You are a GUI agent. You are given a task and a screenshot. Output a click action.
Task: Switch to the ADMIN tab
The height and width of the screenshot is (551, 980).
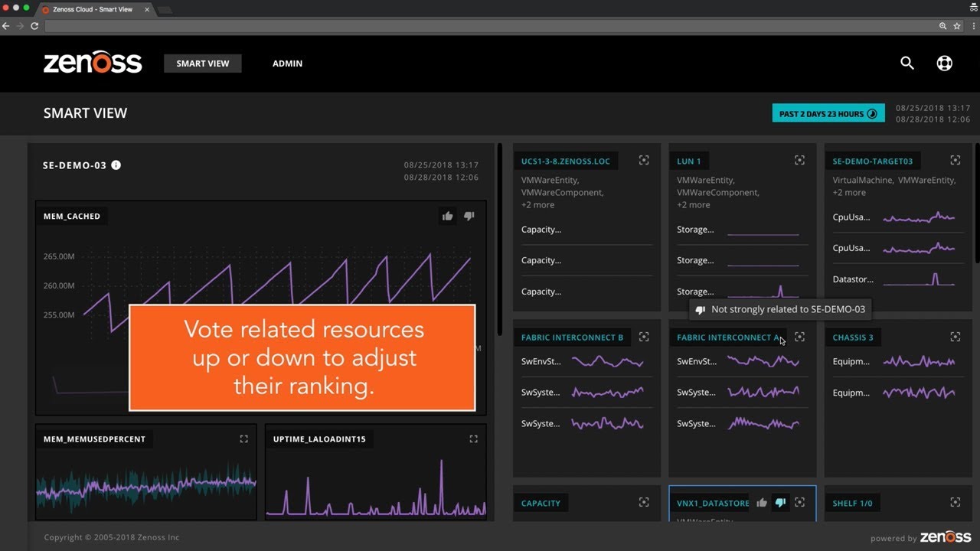pos(287,64)
